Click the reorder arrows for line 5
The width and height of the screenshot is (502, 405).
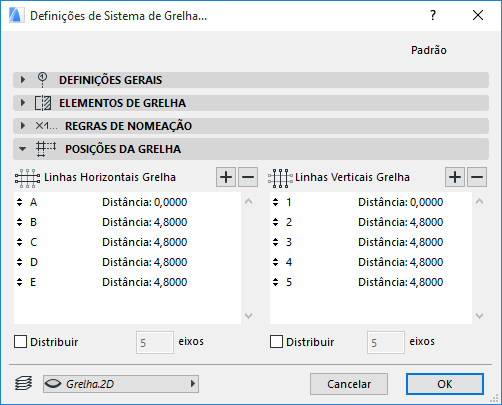pyautogui.click(x=275, y=282)
